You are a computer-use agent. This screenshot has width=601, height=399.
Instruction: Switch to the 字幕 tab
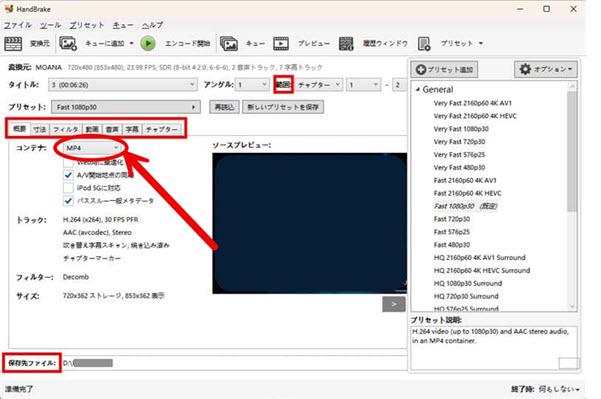pyautogui.click(x=132, y=129)
